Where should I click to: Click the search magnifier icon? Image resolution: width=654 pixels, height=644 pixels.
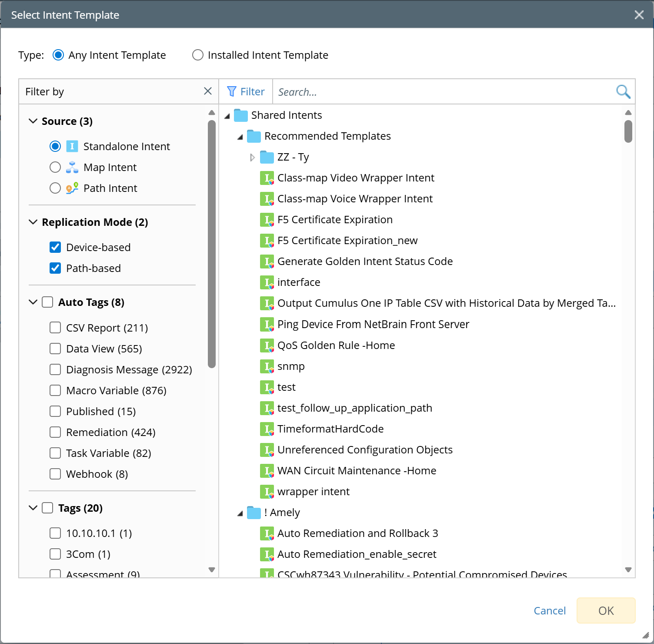pyautogui.click(x=623, y=92)
